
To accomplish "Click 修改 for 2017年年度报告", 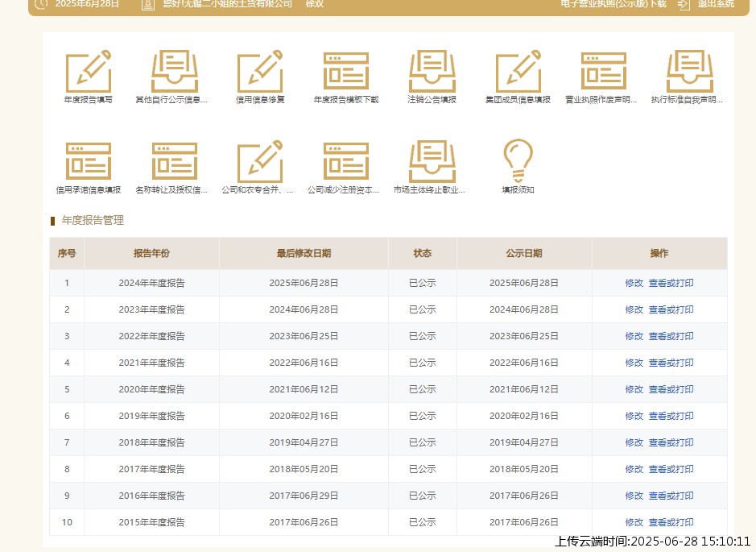I will (634, 468).
